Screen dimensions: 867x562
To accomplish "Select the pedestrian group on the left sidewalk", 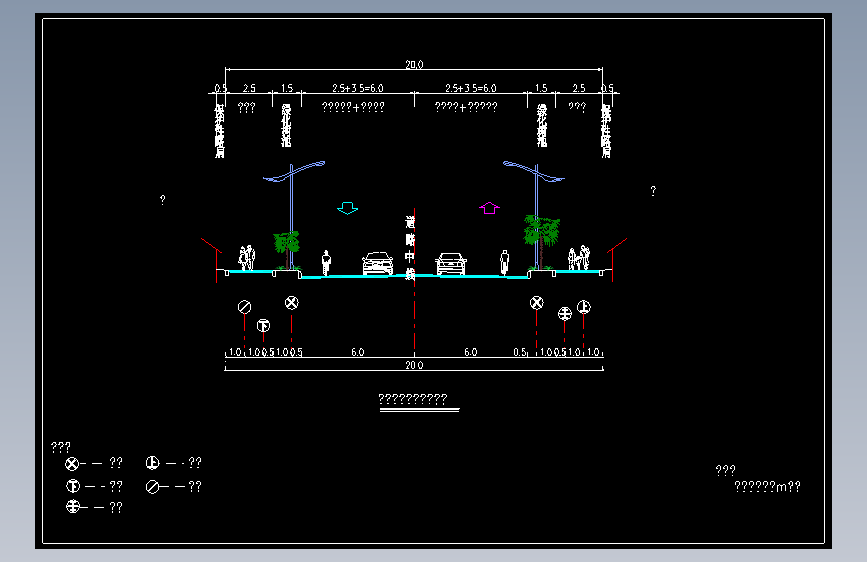I will pos(247,258).
